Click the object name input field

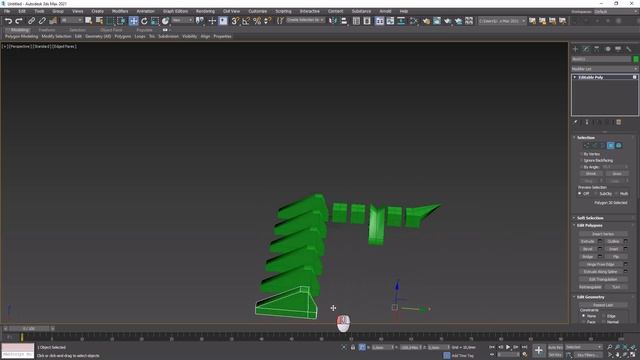tap(601, 59)
